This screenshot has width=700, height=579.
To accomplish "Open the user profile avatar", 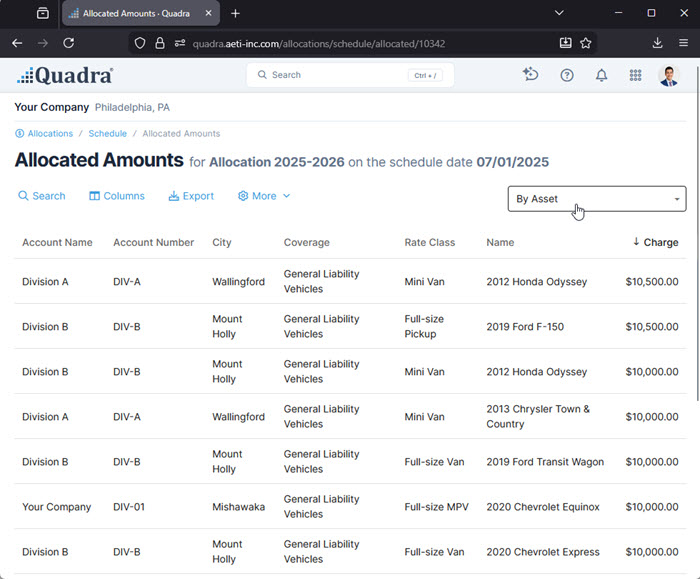I will [669, 75].
